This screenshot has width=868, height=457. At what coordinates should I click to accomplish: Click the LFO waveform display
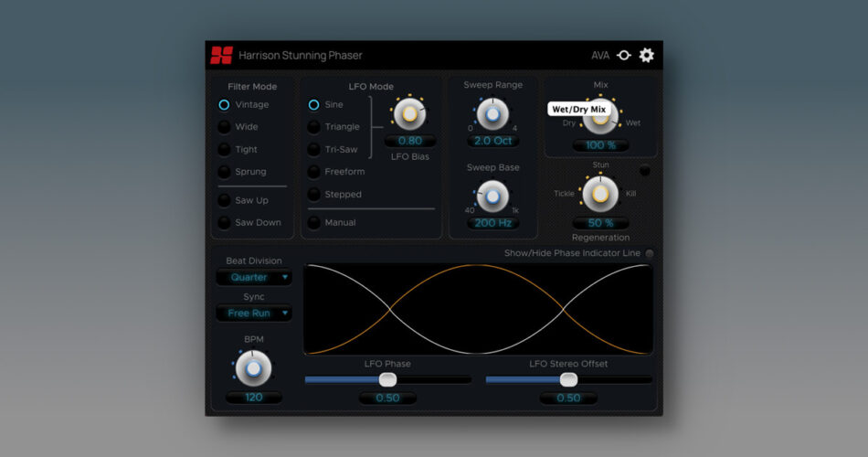(478, 309)
